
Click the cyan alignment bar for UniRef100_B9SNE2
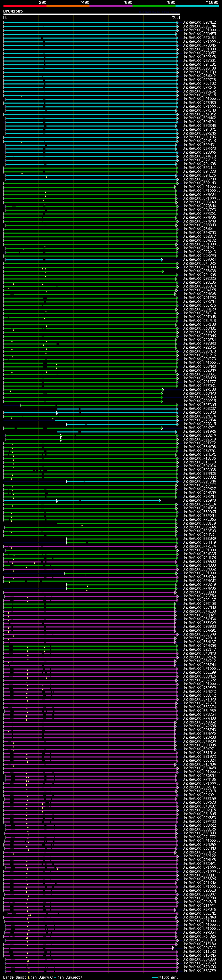[91, 23]
